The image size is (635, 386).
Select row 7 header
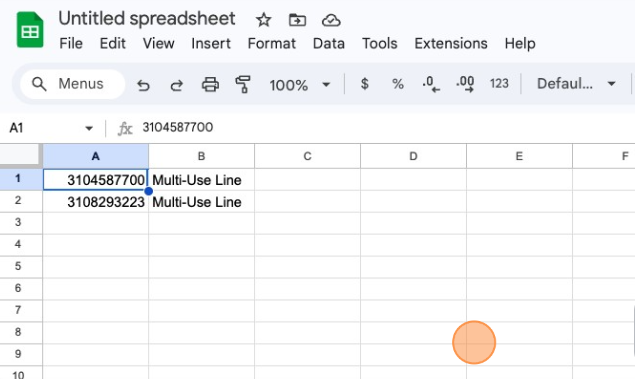coord(21,310)
